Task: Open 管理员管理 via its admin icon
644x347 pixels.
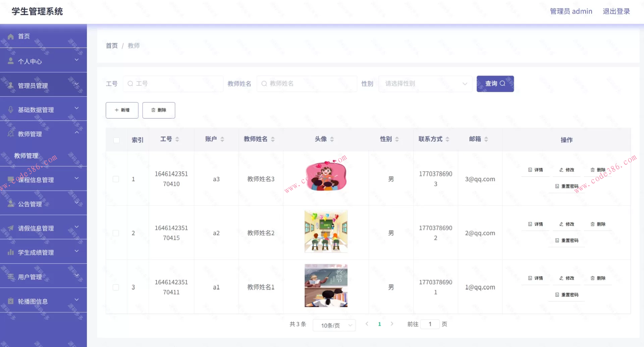Action: 10,85
